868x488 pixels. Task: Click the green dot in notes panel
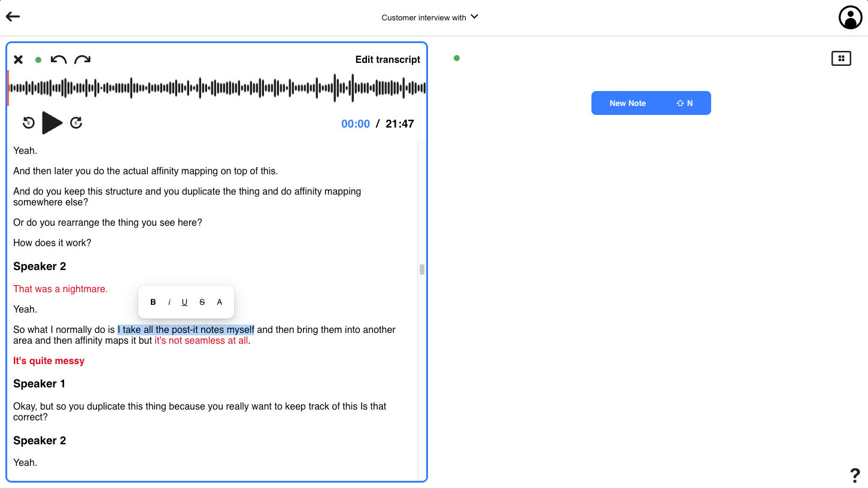457,58
